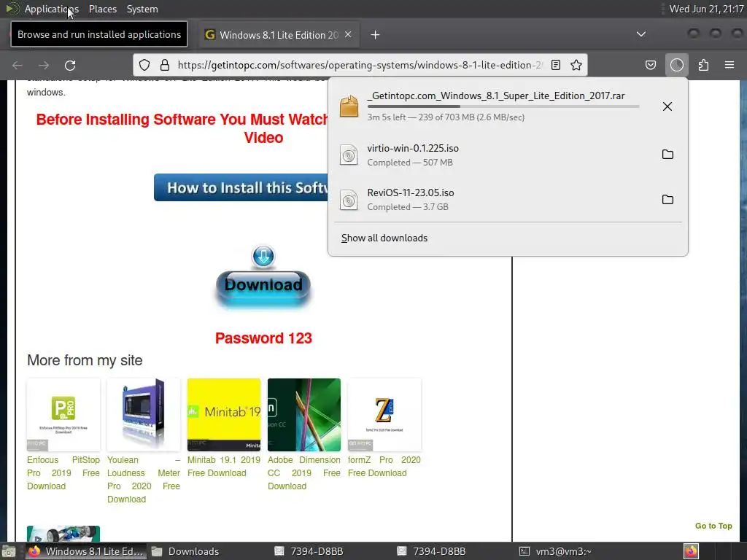This screenshot has height=560, width=747.
Task: Click the Enfocus PitStop Pro thumbnail
Action: (x=63, y=415)
